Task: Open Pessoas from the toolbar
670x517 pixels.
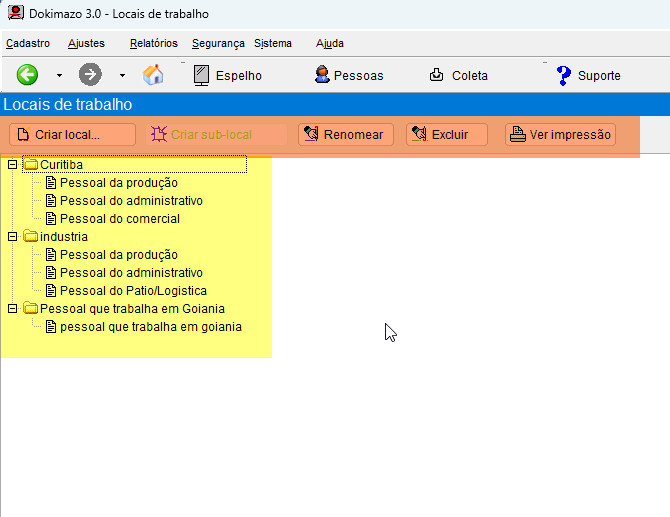Action: pos(348,75)
